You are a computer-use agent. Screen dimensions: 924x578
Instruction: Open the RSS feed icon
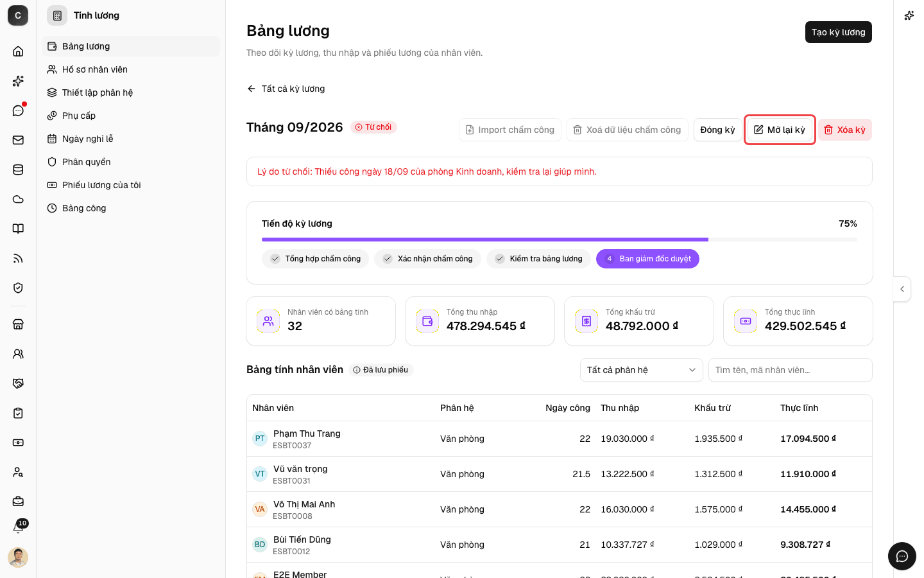(18, 258)
